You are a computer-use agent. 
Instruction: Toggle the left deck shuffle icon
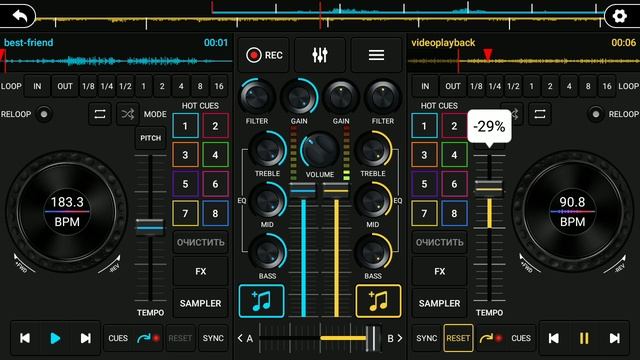pyautogui.click(x=127, y=114)
